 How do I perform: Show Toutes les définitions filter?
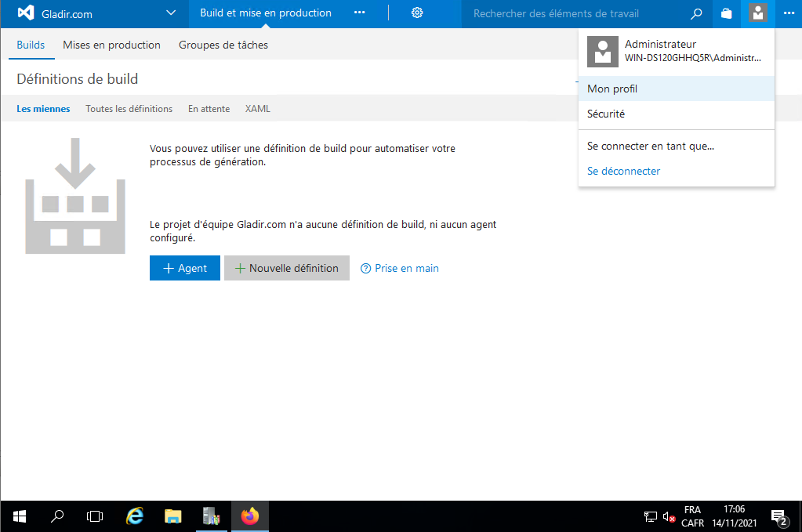[129, 109]
